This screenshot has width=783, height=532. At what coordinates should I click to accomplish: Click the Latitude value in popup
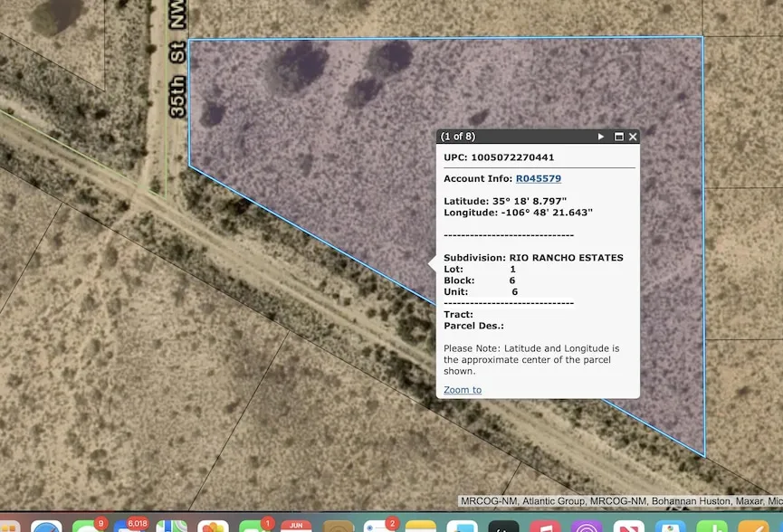click(529, 201)
